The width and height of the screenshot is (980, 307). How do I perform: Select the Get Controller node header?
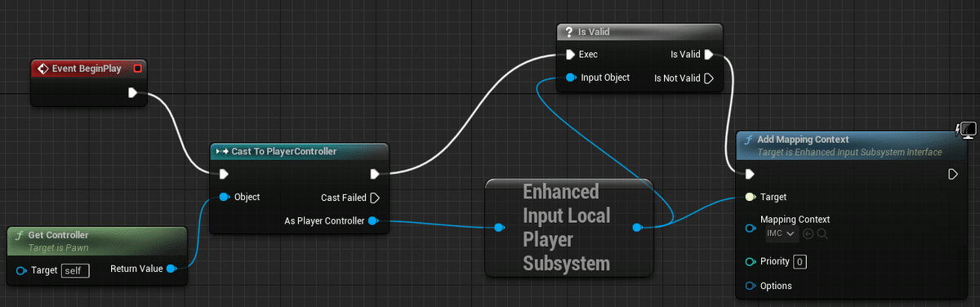[97, 240]
